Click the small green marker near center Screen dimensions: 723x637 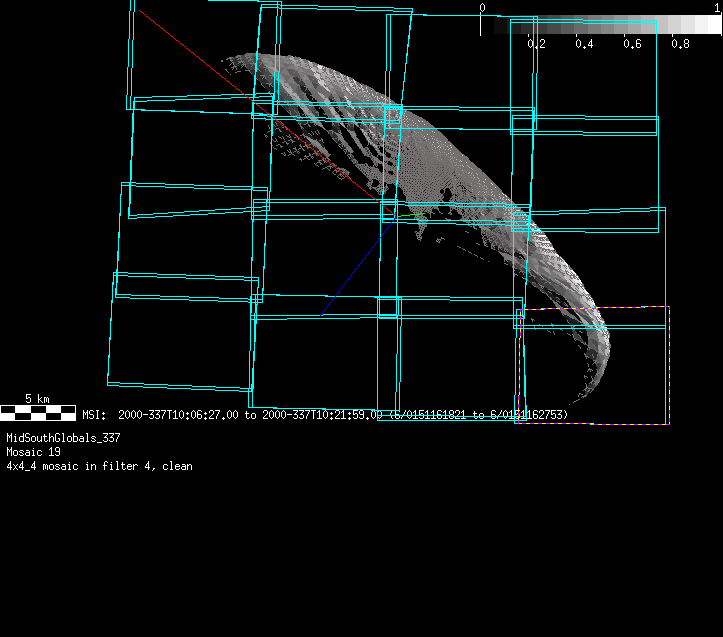[x=415, y=214]
